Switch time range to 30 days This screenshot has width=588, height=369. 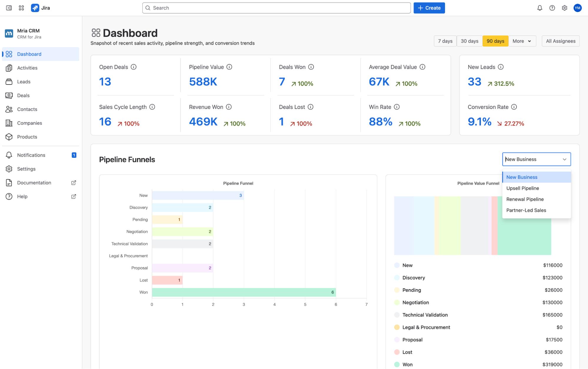coord(469,41)
